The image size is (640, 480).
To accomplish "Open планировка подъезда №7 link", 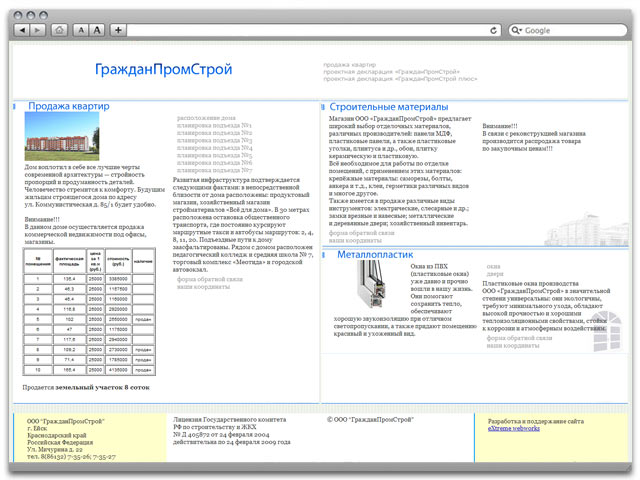I will point(214,170).
